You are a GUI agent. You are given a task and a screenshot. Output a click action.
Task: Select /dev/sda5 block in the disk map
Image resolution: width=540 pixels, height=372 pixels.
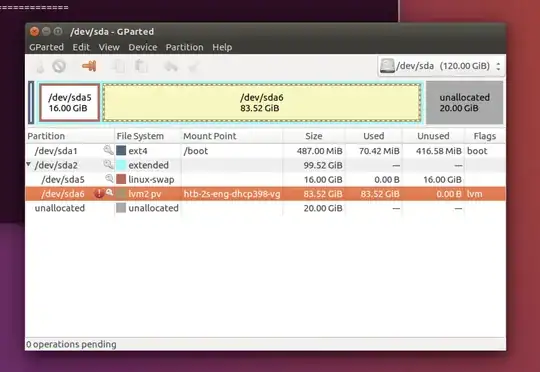pos(70,103)
